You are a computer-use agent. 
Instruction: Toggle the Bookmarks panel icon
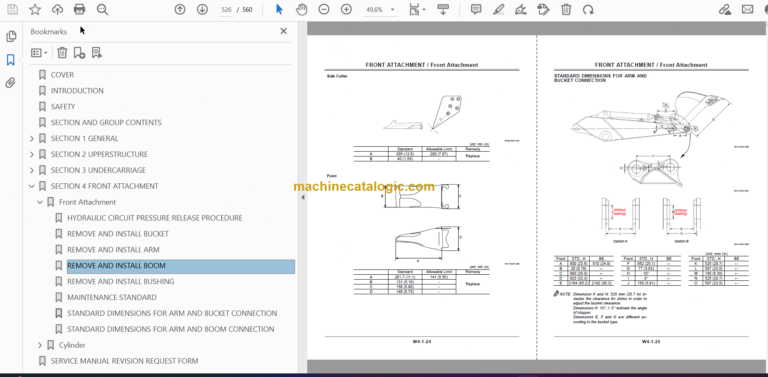[x=11, y=60]
